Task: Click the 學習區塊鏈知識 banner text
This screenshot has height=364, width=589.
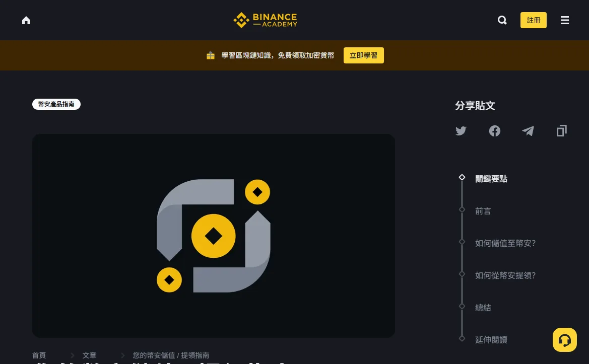Action: tap(278, 55)
